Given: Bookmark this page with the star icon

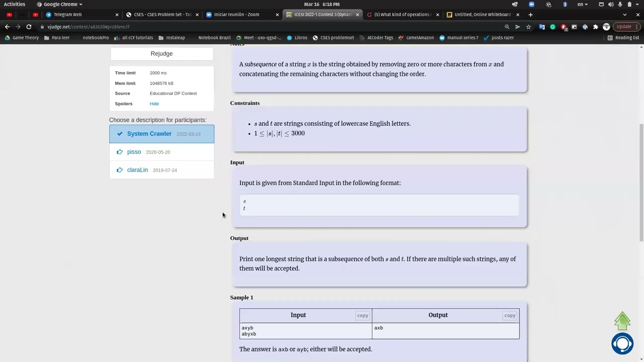Looking at the screenshot, I should pyautogui.click(x=528, y=27).
